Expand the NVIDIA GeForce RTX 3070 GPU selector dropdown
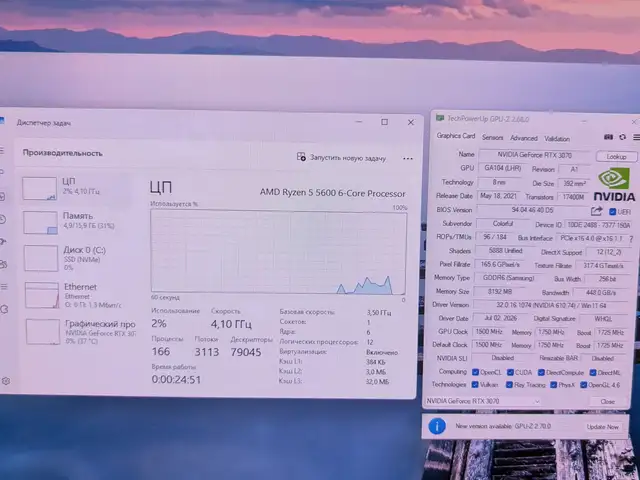 pyautogui.click(x=483, y=401)
